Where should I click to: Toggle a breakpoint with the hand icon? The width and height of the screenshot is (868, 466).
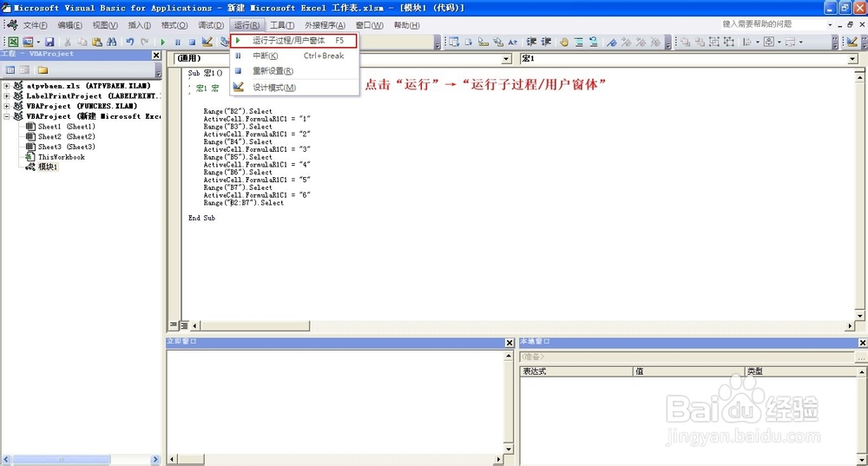click(563, 42)
